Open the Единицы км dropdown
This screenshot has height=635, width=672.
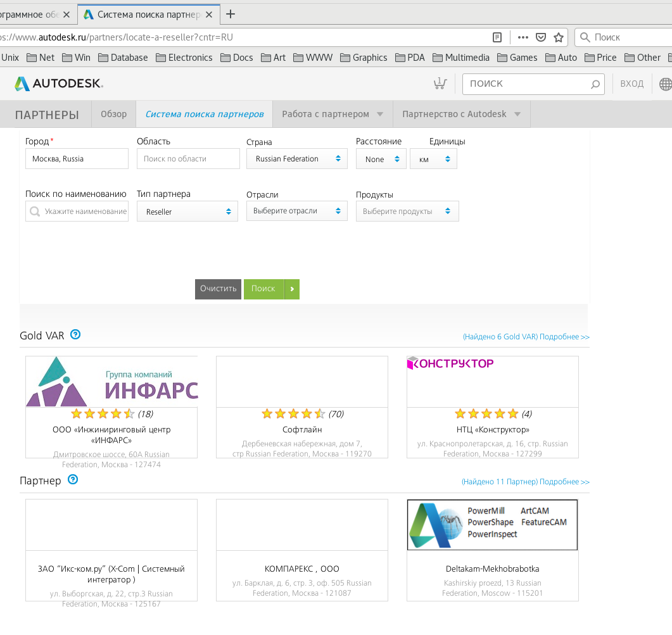click(x=433, y=158)
